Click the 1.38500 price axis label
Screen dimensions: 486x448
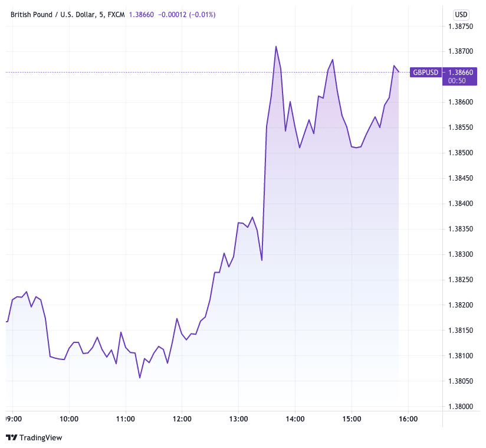(461, 153)
